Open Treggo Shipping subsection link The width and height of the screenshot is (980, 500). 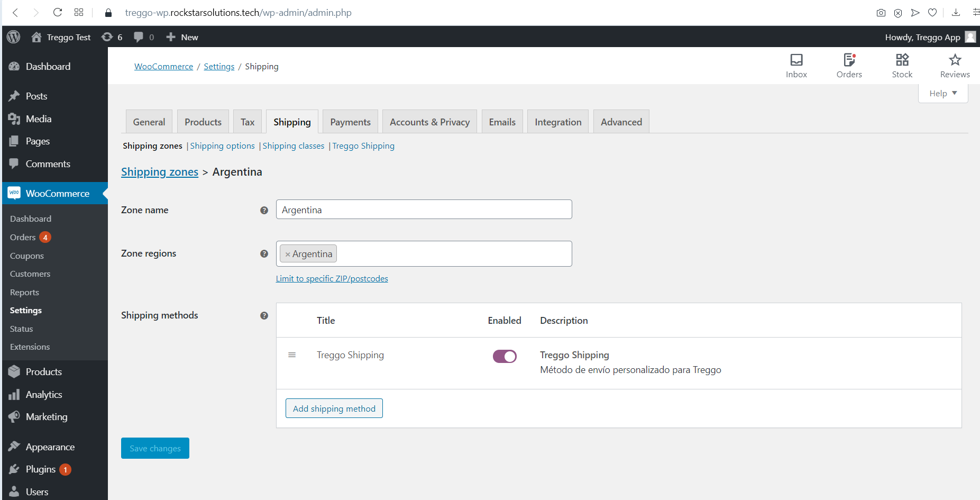[x=363, y=146]
